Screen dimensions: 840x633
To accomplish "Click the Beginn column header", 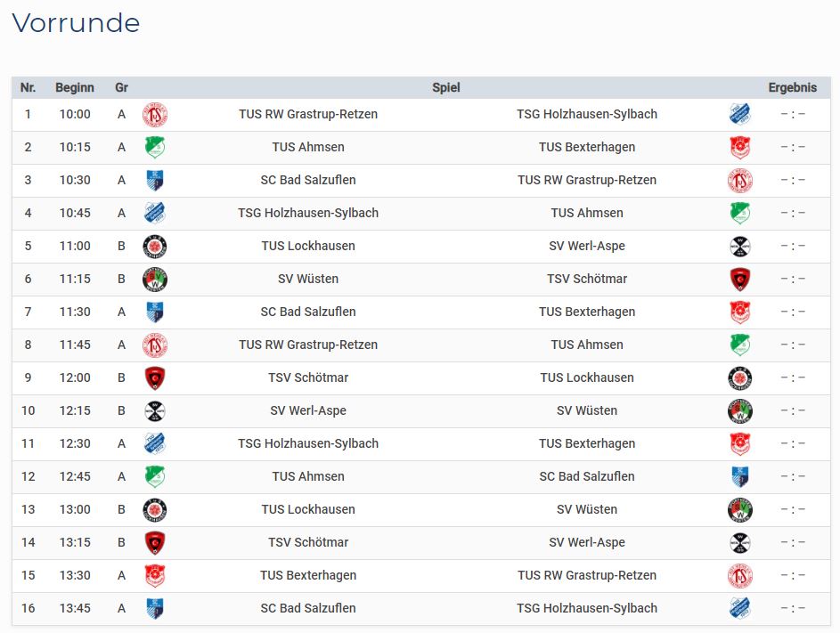I will click(75, 87).
